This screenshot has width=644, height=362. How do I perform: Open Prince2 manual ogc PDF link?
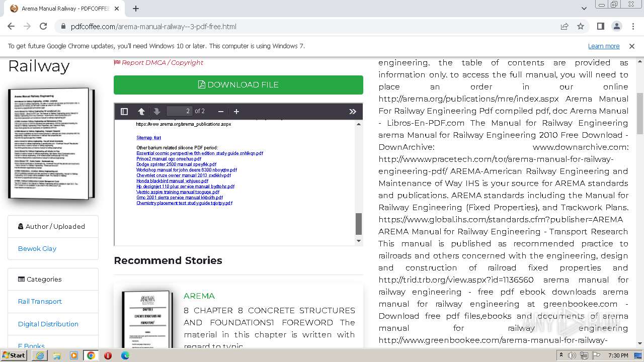pyautogui.click(x=169, y=159)
